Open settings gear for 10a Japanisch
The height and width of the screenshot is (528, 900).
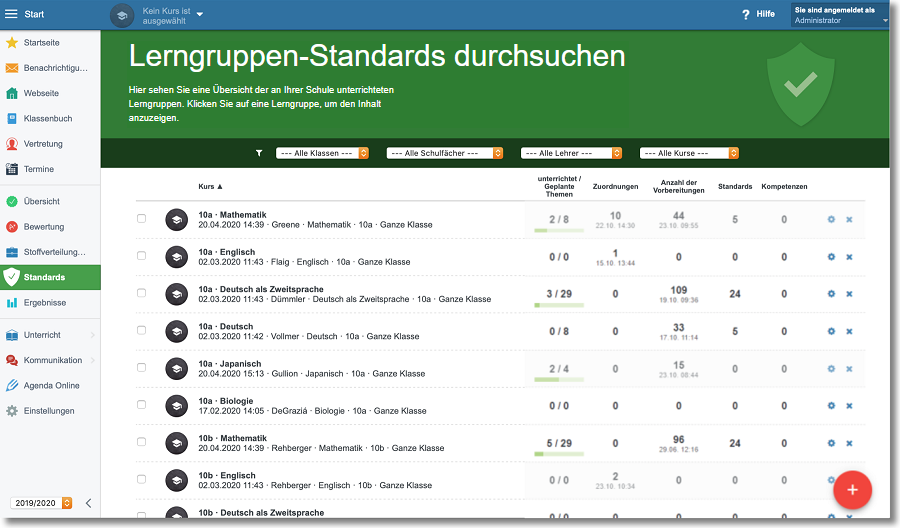pyautogui.click(x=831, y=368)
